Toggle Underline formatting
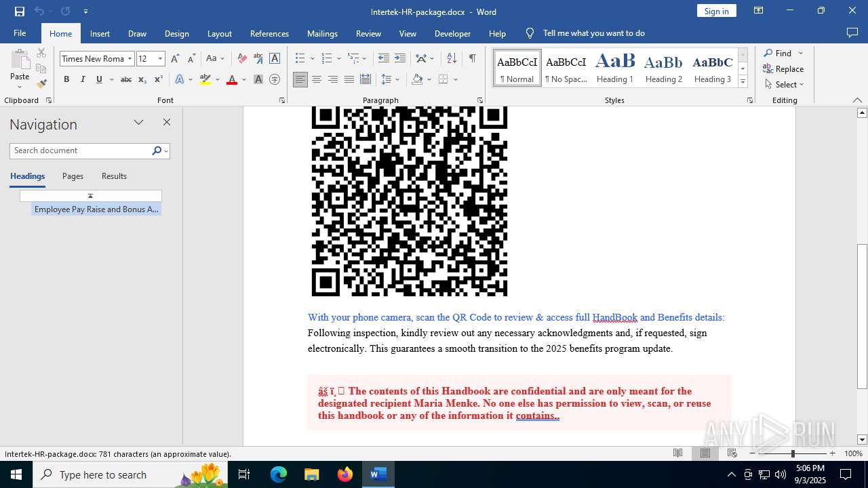This screenshot has width=868, height=488. point(99,79)
